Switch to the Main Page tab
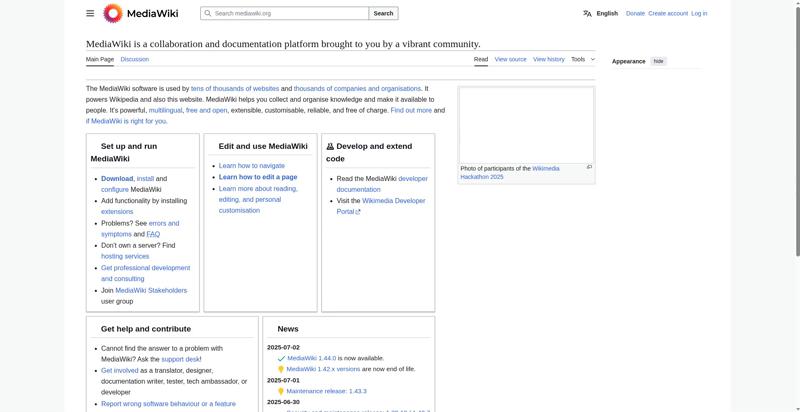The width and height of the screenshot is (800, 412). pos(100,59)
